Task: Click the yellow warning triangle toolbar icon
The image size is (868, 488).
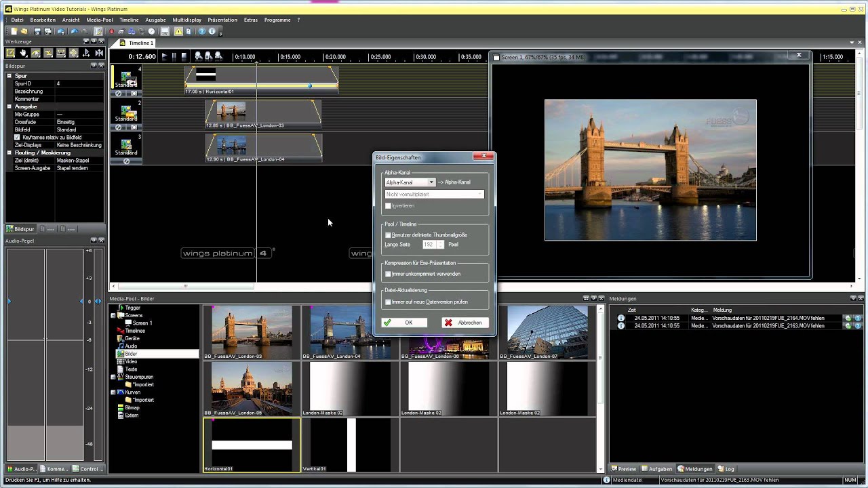Action: pos(178,31)
